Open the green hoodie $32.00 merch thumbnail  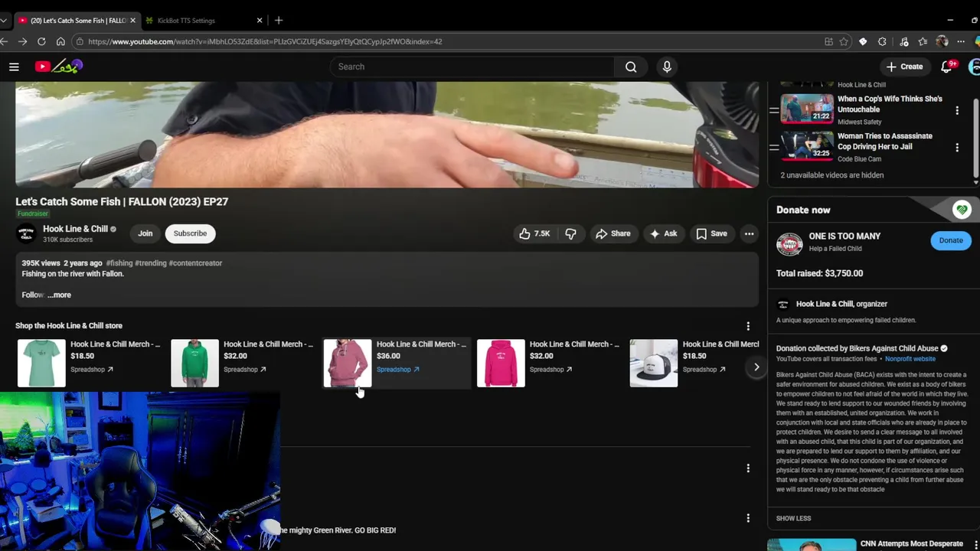(194, 363)
